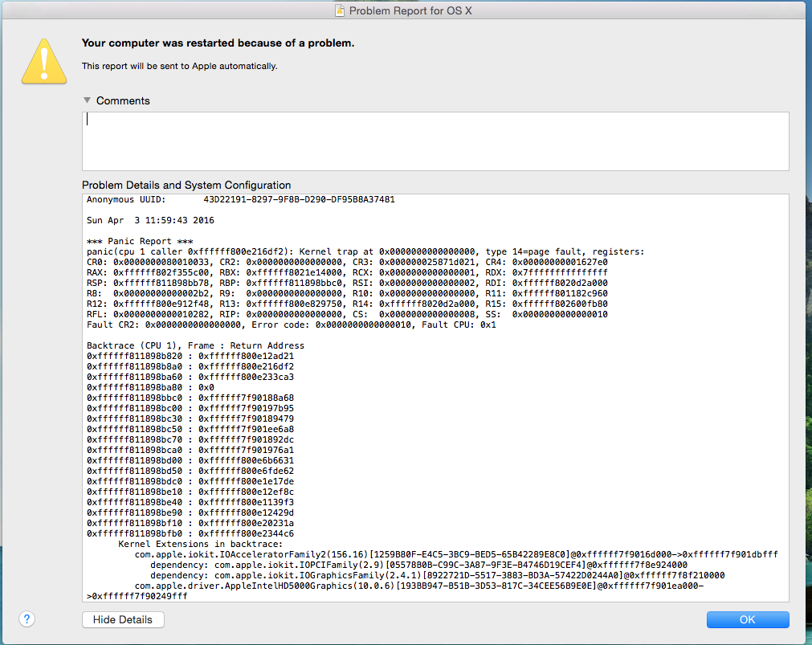Click the RSP registers line
The height and width of the screenshot is (645, 812).
tap(347, 283)
